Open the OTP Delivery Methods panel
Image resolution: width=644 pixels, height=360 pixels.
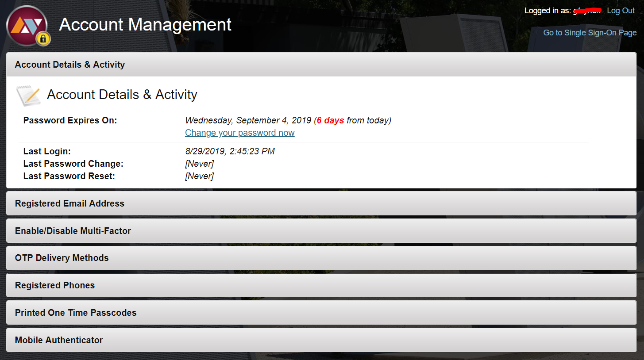[x=321, y=258]
